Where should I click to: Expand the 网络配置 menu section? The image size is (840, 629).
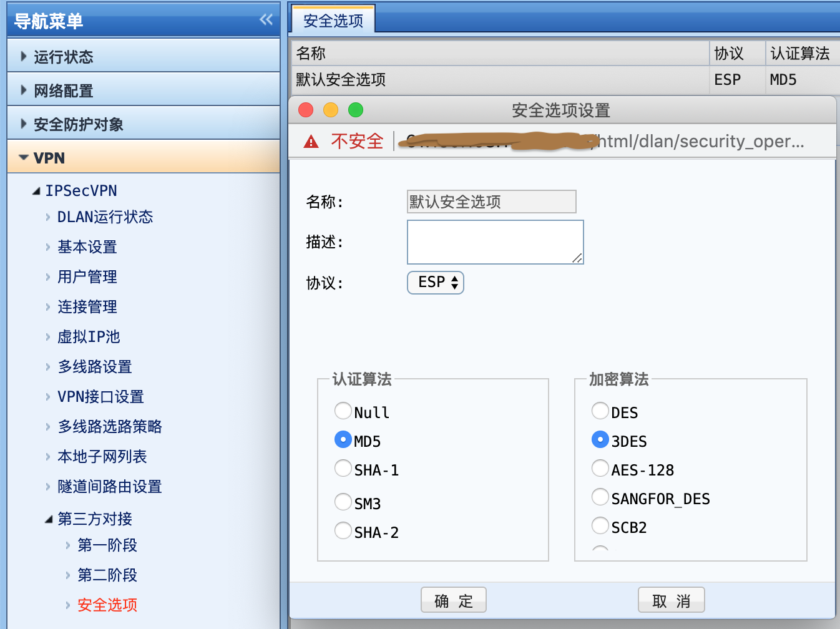[x=63, y=90]
